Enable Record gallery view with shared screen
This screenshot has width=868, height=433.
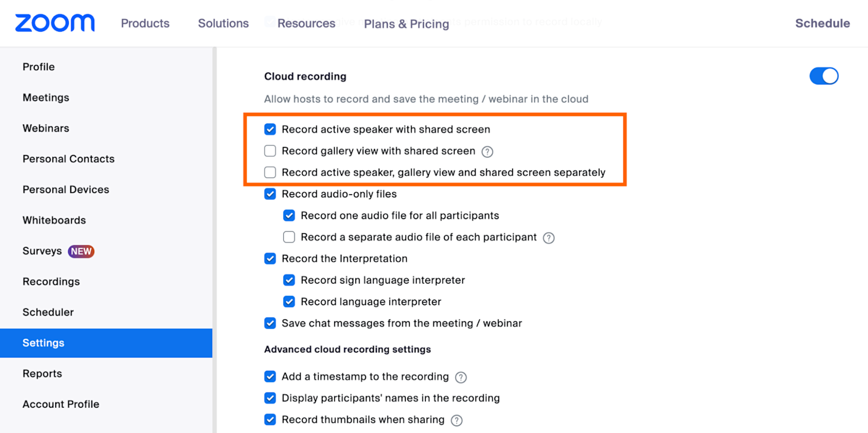(270, 151)
